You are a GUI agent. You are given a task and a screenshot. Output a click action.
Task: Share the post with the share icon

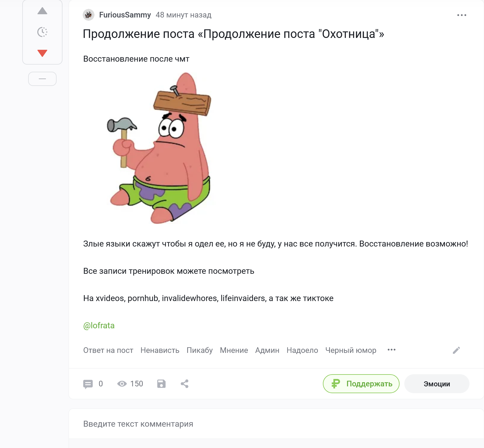(185, 384)
